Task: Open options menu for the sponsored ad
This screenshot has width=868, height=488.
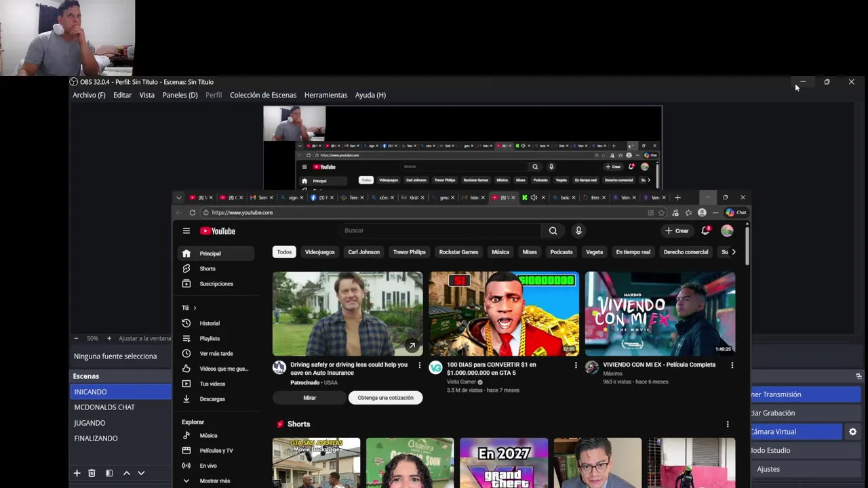Action: point(419,365)
